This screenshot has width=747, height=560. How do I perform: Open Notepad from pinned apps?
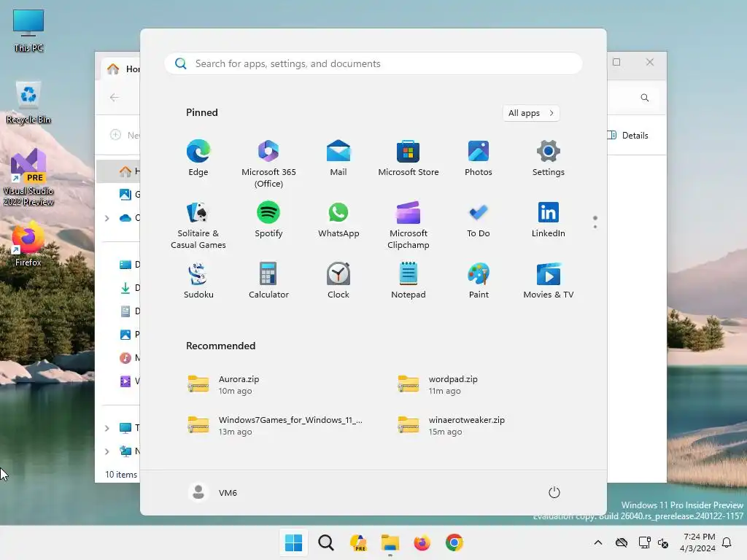409,281
